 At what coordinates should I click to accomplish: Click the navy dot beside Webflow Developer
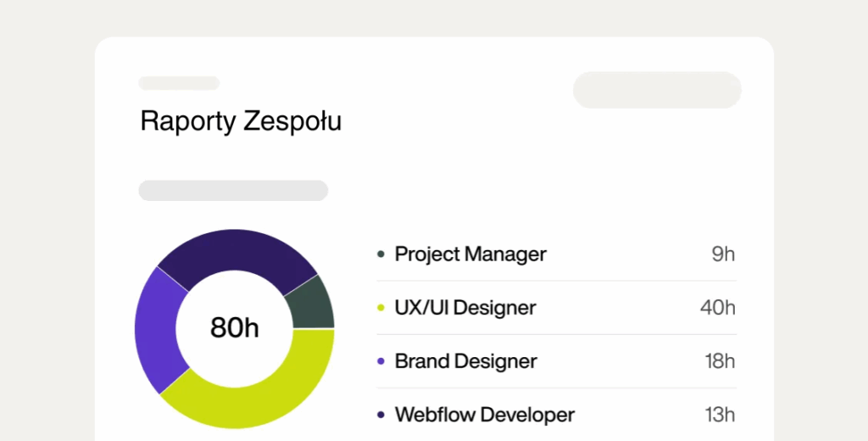tap(381, 415)
